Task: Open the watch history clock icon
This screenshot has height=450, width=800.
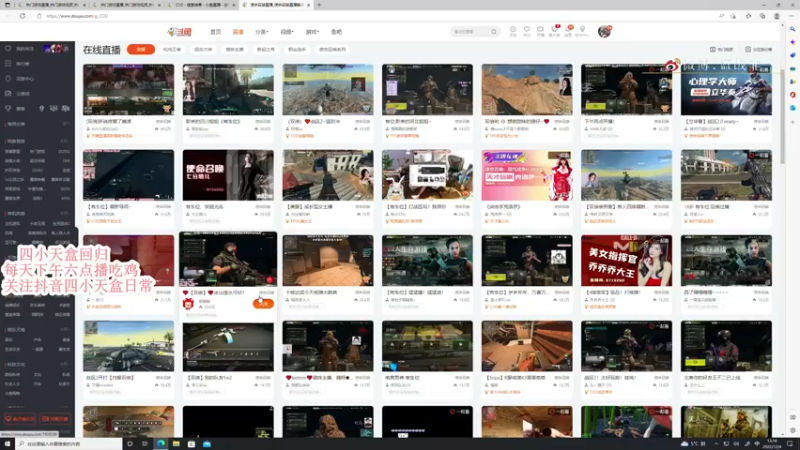Action: click(x=513, y=31)
